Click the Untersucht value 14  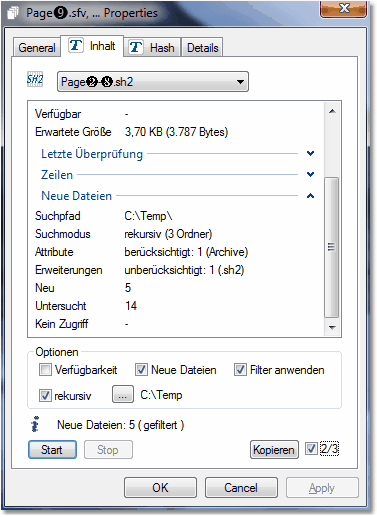[131, 306]
